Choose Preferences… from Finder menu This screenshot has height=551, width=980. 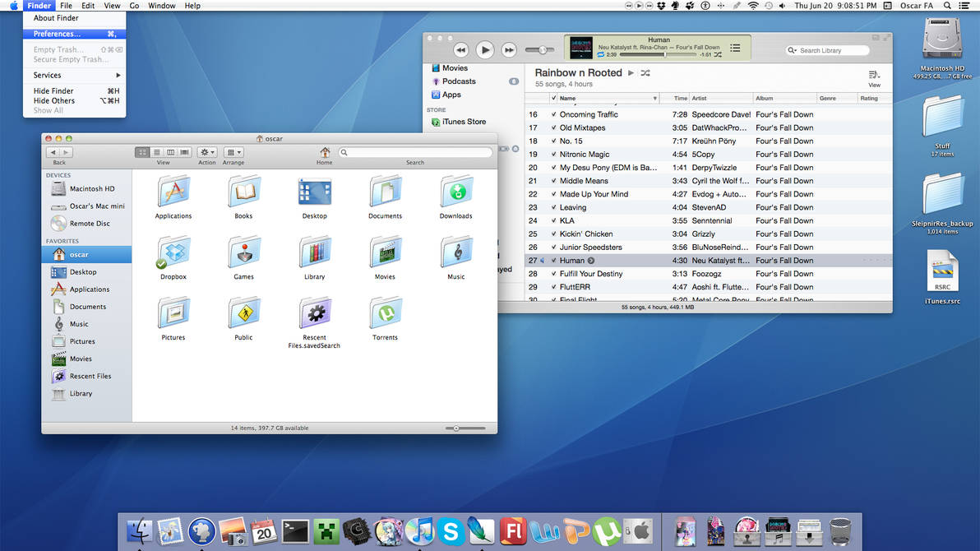[x=57, y=34]
